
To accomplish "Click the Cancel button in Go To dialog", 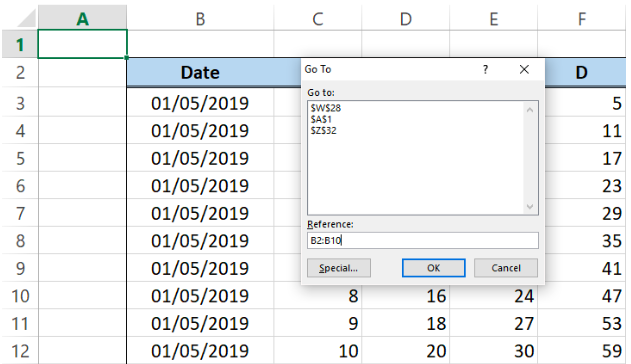I will [506, 268].
